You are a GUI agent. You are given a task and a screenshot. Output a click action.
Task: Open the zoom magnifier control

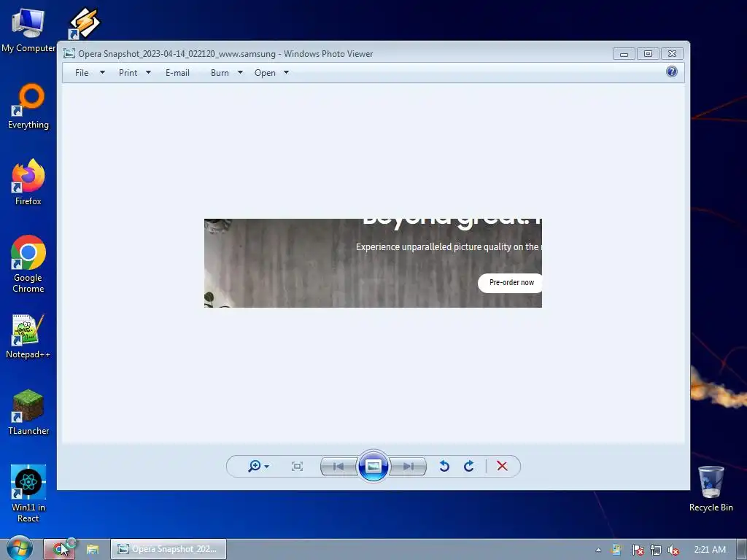coord(255,466)
